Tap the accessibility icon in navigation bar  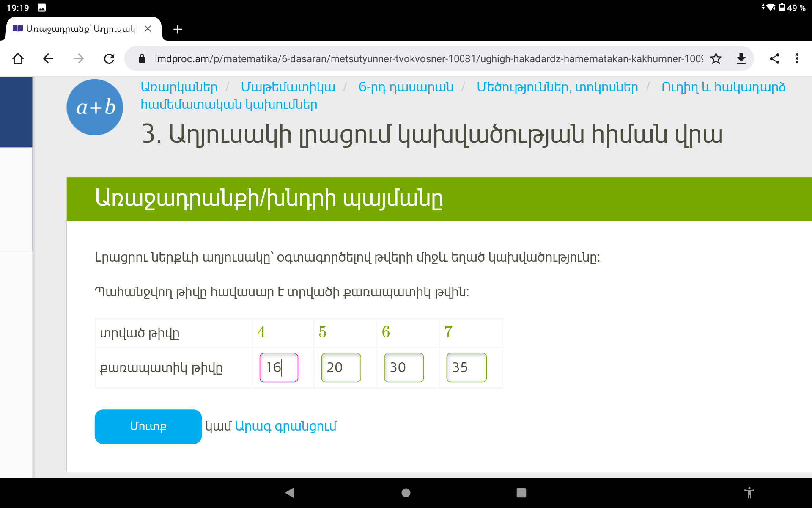749,492
